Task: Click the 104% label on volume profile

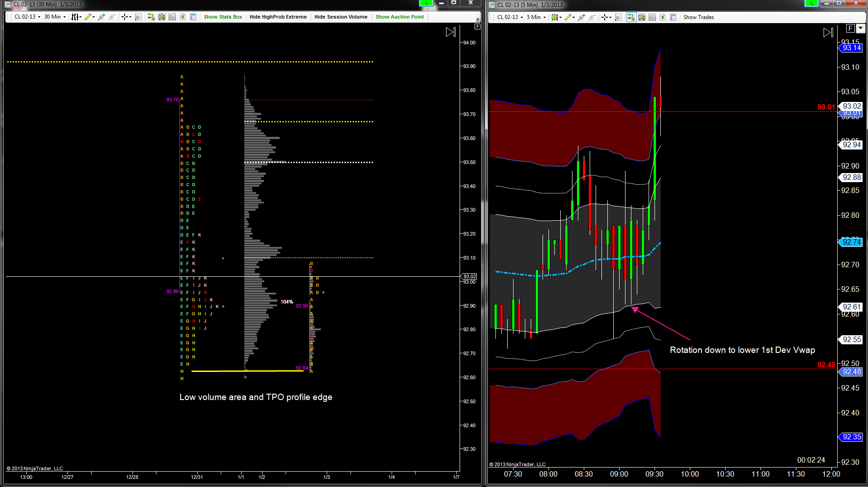Action: click(x=286, y=302)
